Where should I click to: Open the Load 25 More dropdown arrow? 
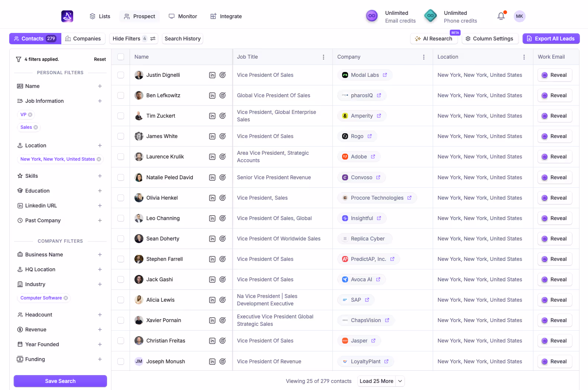pyautogui.click(x=400, y=381)
